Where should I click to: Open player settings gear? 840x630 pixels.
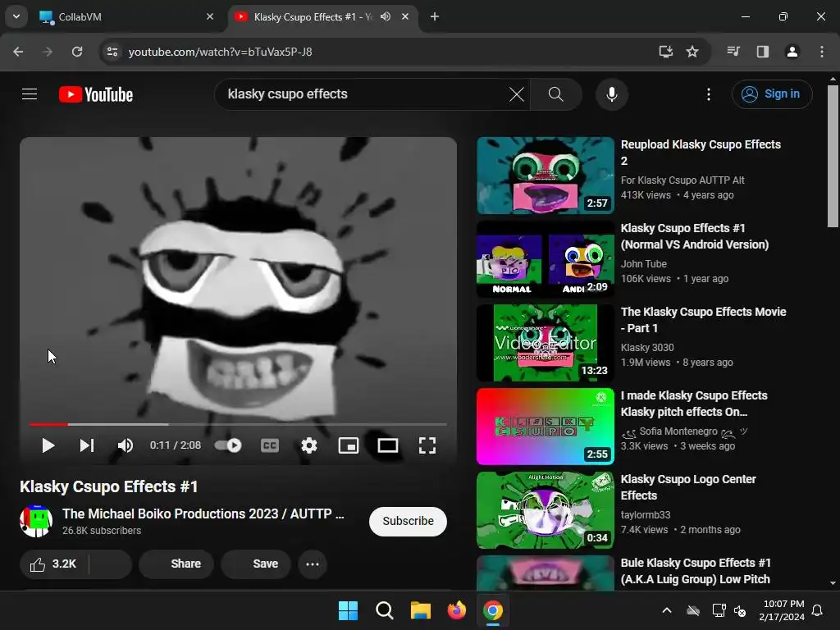[x=309, y=445]
